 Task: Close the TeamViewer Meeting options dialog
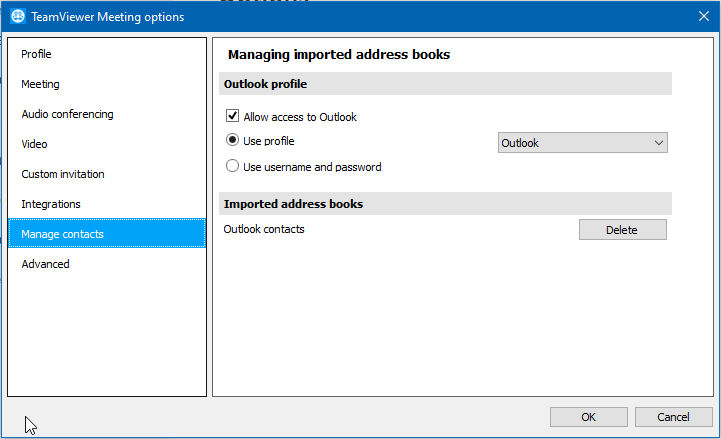pos(704,17)
